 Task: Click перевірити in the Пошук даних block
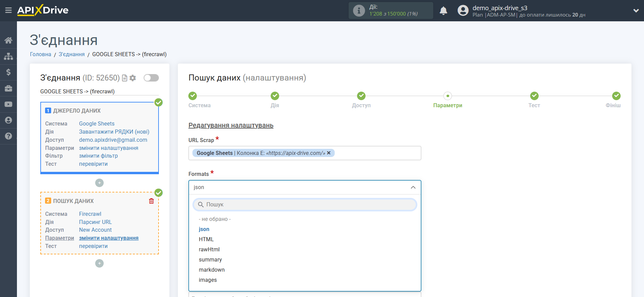[x=94, y=246]
